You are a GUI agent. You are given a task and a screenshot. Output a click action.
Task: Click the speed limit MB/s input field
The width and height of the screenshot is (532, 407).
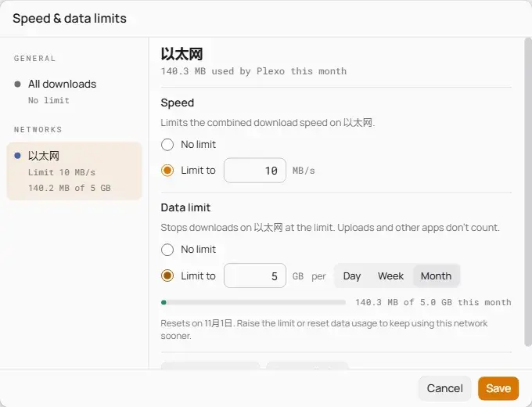[255, 171]
